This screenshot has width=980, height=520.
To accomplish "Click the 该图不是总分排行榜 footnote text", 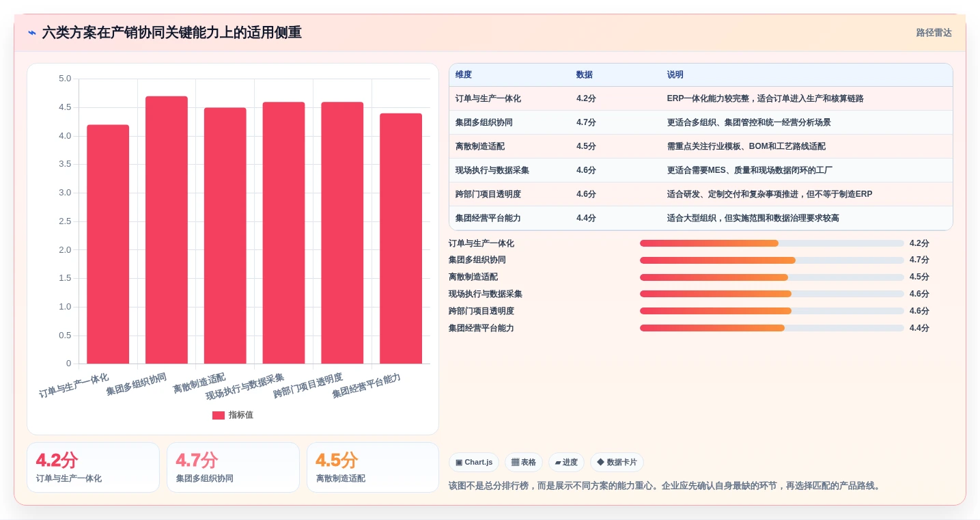I will [x=665, y=486].
